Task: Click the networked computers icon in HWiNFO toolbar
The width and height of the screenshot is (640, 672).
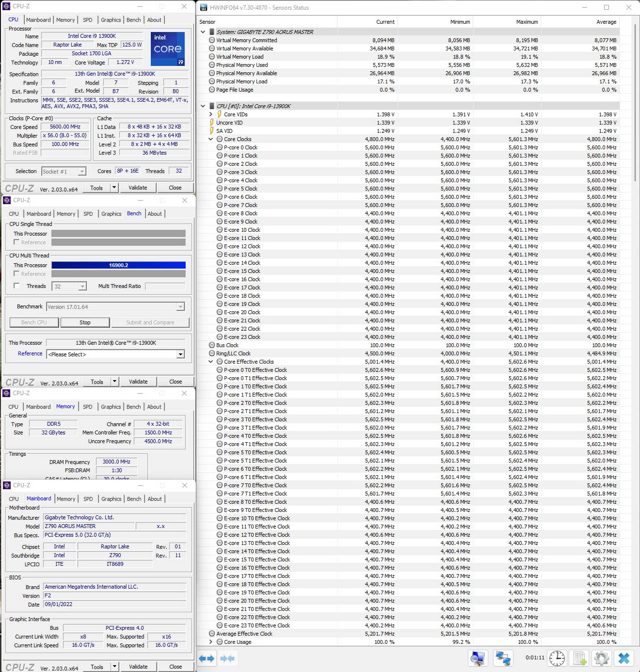Action: 503,658
